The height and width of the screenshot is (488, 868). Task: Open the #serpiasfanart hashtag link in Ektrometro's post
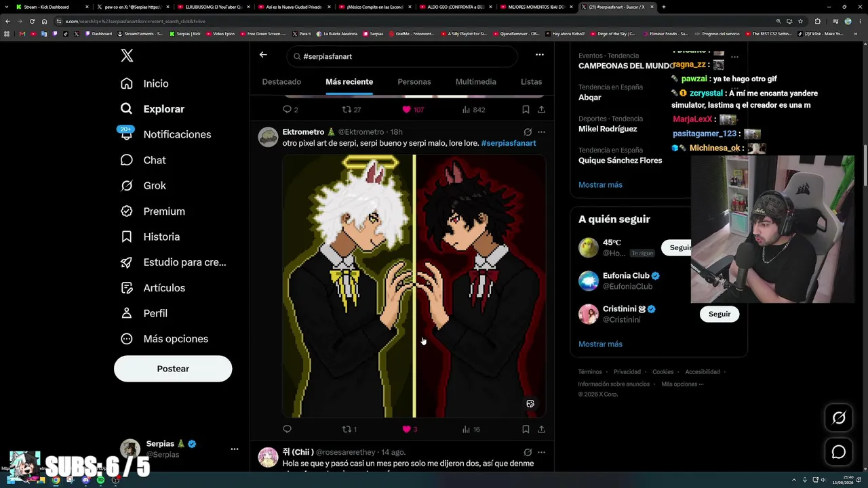(509, 143)
